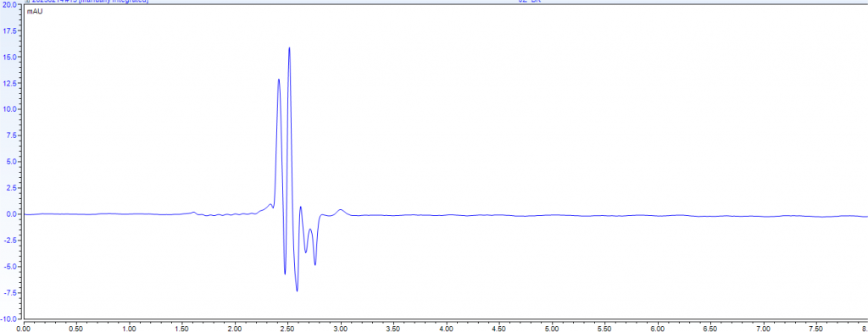Viewport: 868px width, 332px height.
Task: Click the tallest peak apex near 2.50 min
Action: pos(289,48)
